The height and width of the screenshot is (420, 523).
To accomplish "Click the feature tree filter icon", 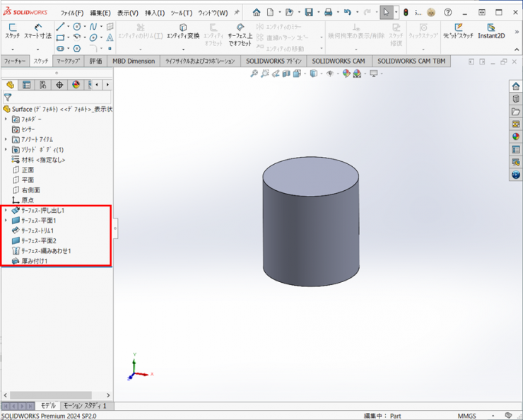I will point(8,98).
